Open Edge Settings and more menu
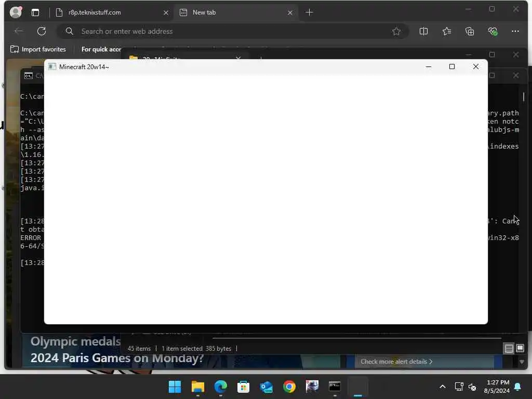Image resolution: width=532 pixels, height=399 pixels. tap(515, 31)
